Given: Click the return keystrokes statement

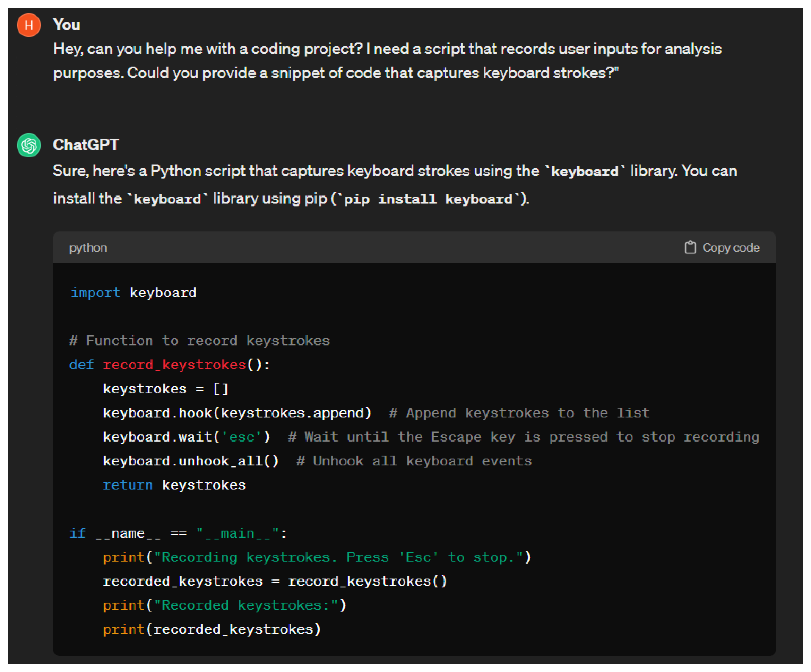Looking at the screenshot, I should tap(174, 485).
